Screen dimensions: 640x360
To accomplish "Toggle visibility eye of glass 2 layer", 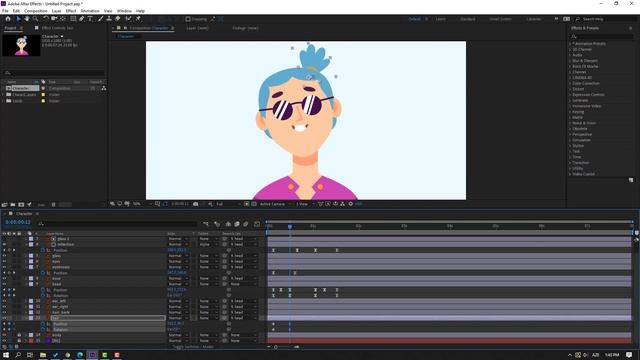I will [4, 239].
